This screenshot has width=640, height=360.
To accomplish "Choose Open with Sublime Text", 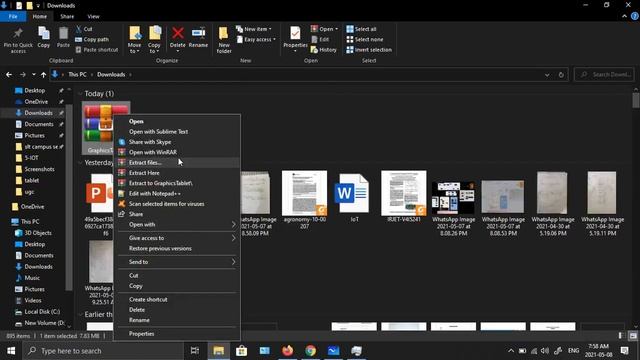I will pyautogui.click(x=177, y=131).
